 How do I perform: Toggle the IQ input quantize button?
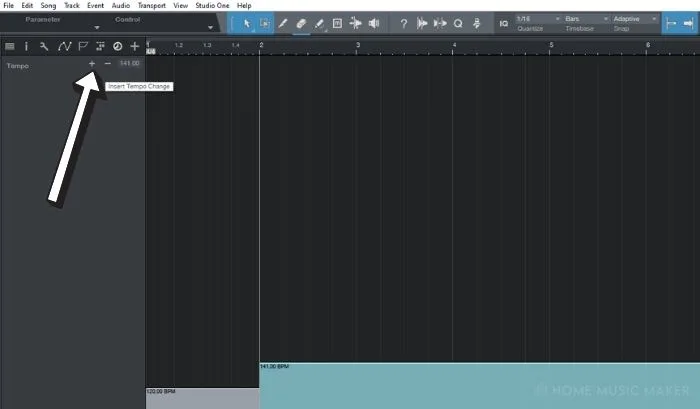click(504, 23)
